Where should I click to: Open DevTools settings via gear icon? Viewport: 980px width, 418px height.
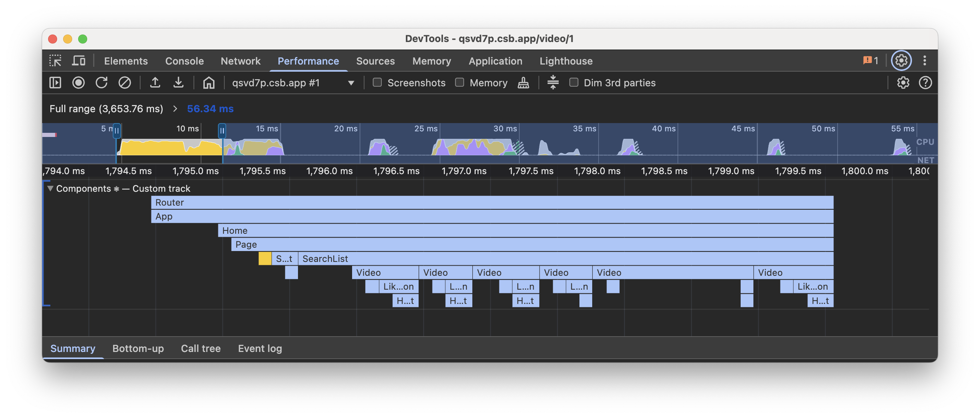coord(901,60)
